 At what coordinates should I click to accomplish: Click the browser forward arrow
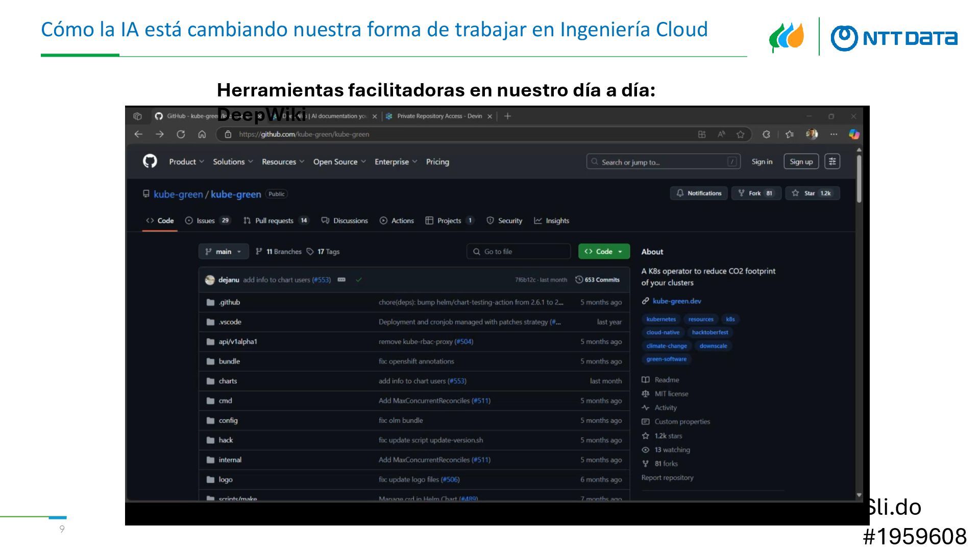160,134
